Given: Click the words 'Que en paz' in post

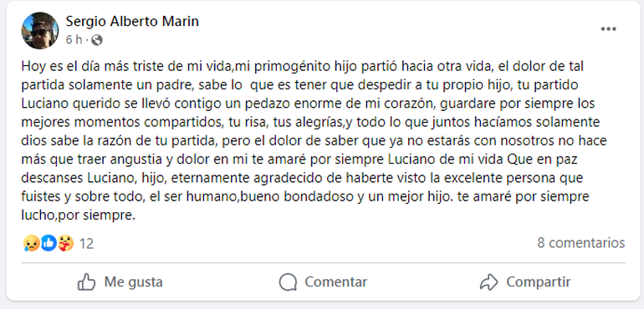Looking at the screenshot, I should pos(543,160).
